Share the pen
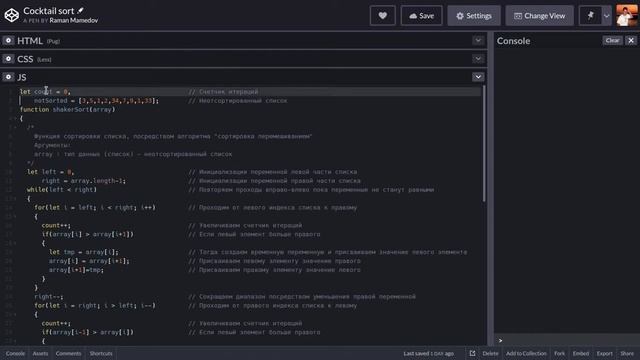The width and height of the screenshot is (640, 360). pyautogui.click(x=627, y=353)
